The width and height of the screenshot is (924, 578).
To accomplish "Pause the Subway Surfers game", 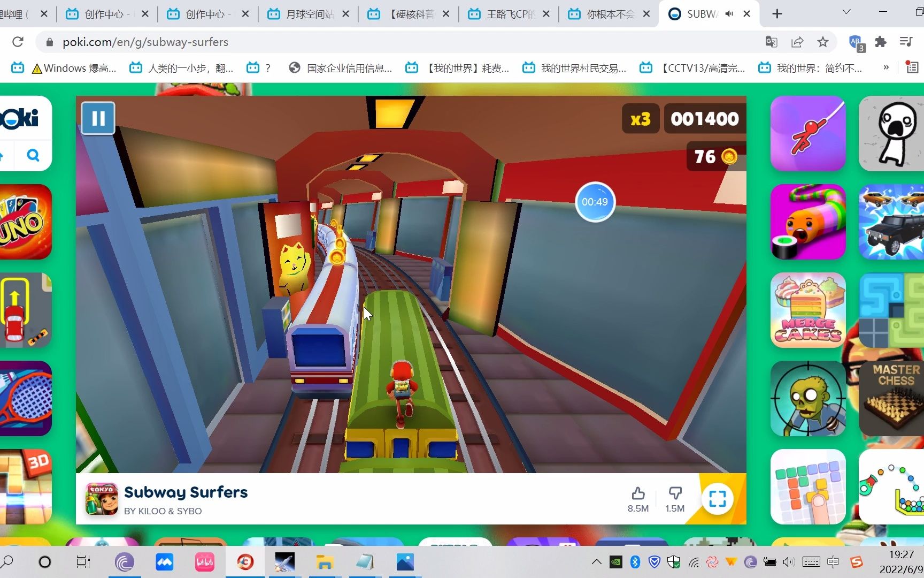I will point(98,118).
